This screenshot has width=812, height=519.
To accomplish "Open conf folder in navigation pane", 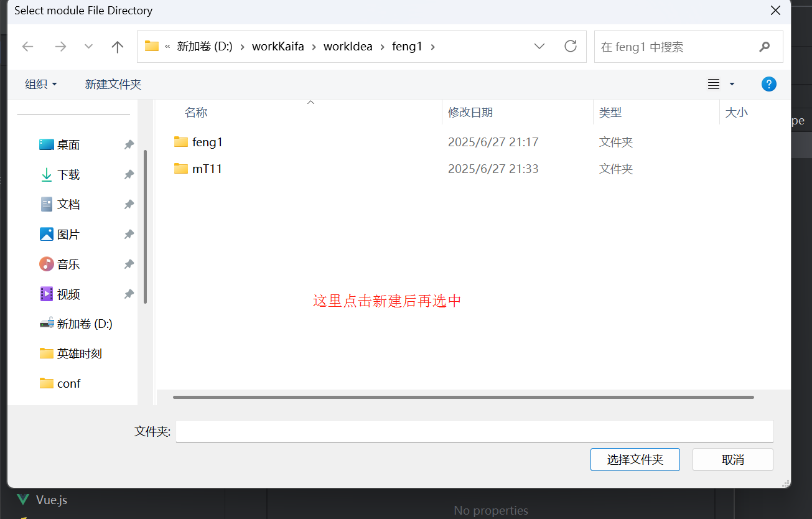I will 68,383.
